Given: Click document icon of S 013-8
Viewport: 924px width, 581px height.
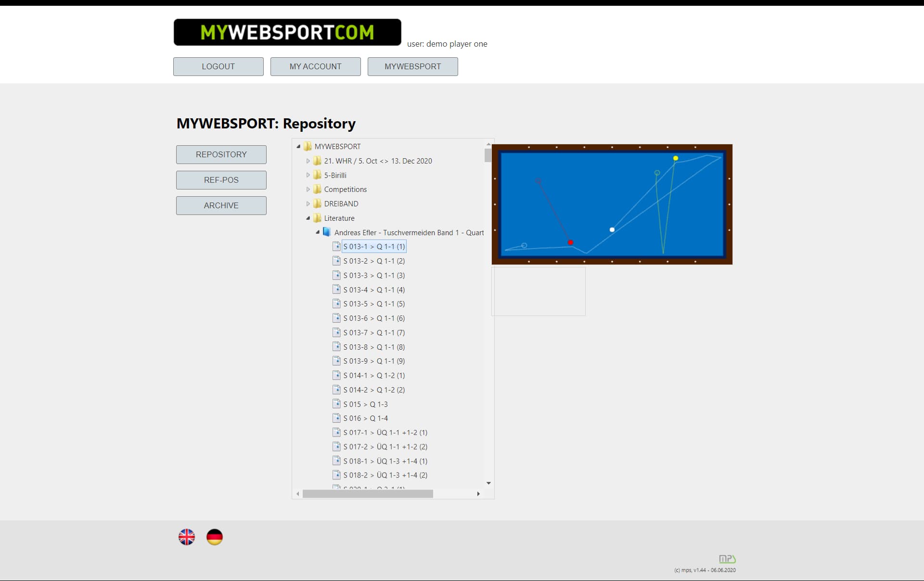Looking at the screenshot, I should [336, 346].
